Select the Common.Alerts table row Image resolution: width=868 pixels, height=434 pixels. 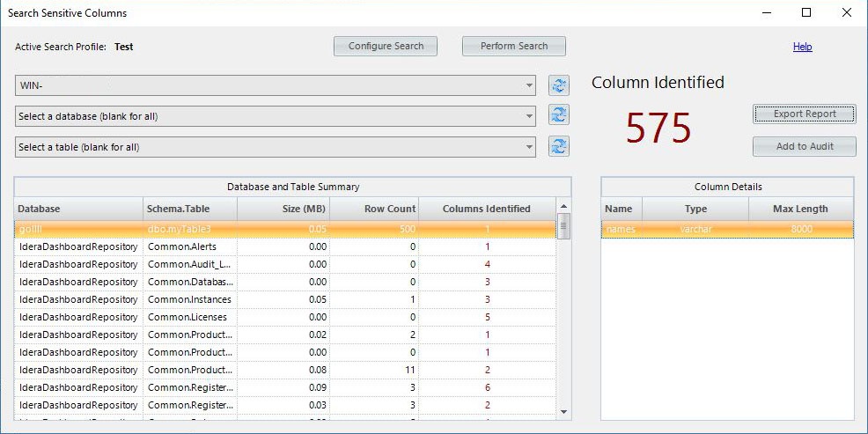[x=181, y=246]
